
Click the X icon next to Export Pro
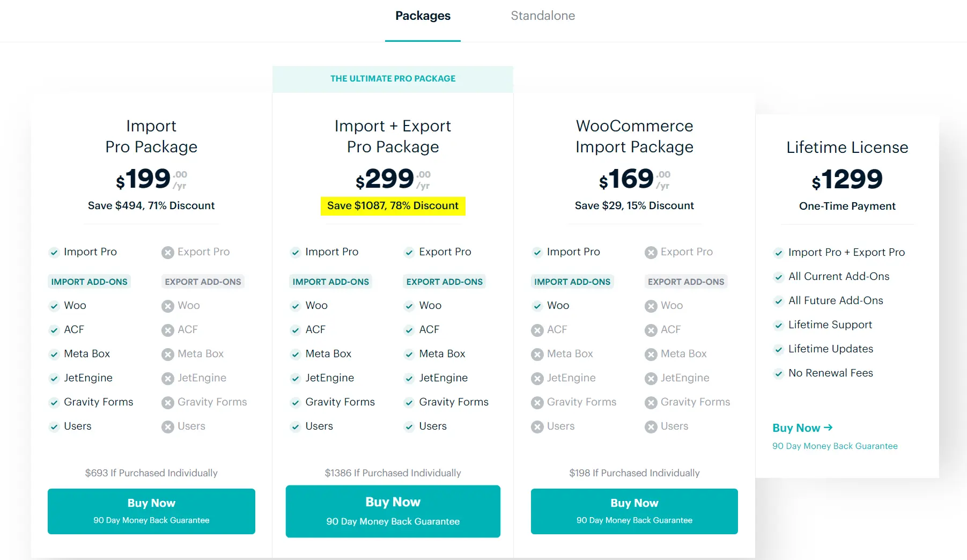[167, 252]
